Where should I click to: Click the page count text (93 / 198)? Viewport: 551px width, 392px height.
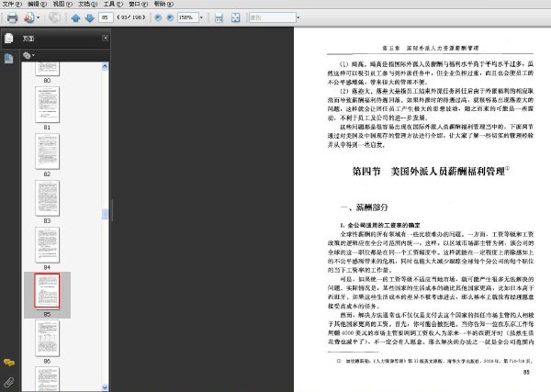pyautogui.click(x=131, y=17)
